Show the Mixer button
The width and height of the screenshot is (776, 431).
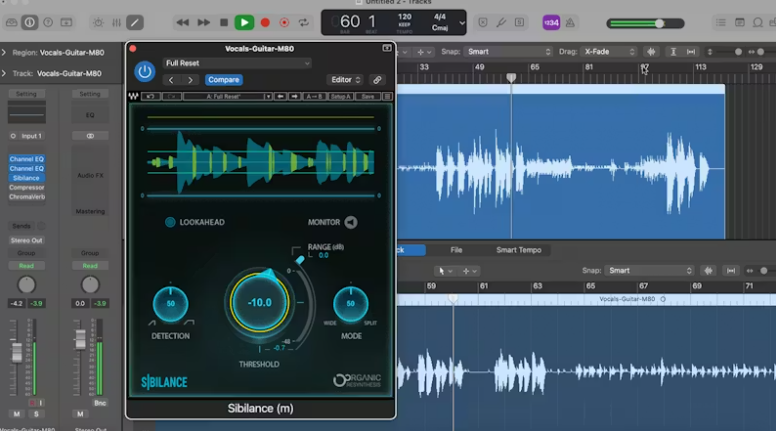click(x=117, y=23)
